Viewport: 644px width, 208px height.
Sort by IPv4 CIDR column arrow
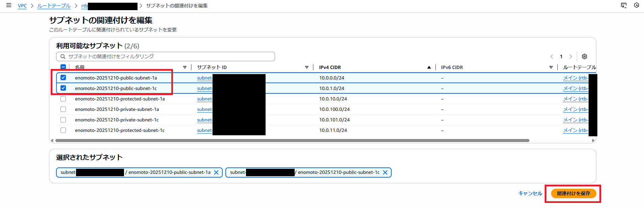point(429,67)
